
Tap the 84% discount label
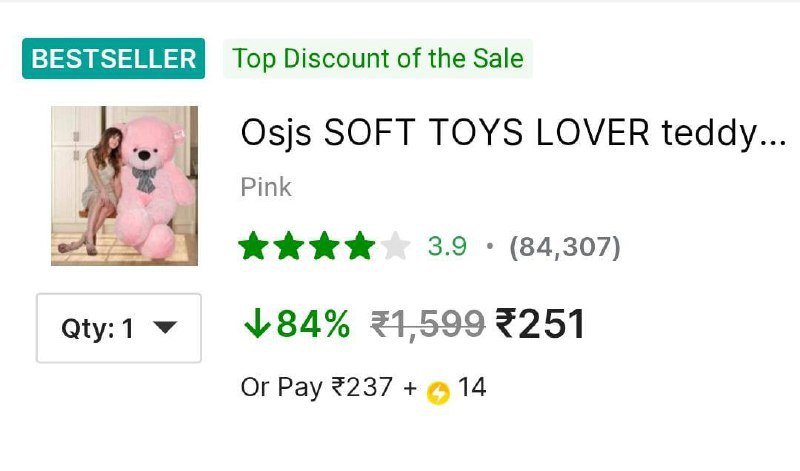(x=313, y=324)
